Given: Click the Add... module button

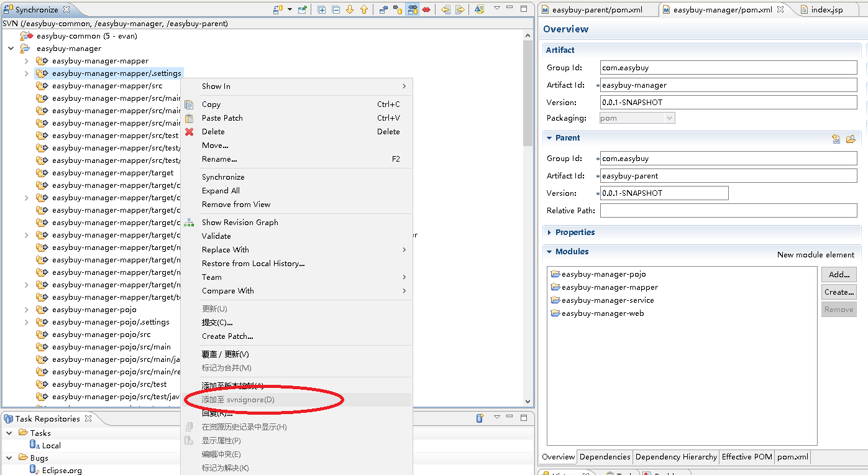Looking at the screenshot, I should click(x=839, y=274).
